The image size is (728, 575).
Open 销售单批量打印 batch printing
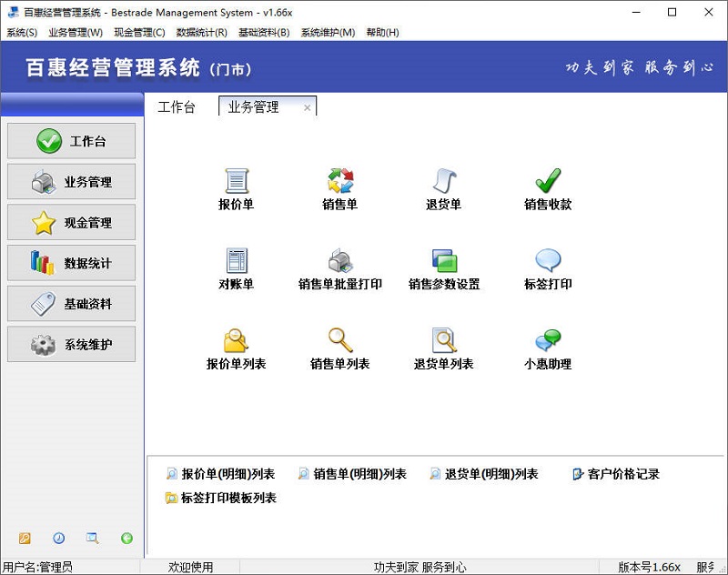[340, 268]
